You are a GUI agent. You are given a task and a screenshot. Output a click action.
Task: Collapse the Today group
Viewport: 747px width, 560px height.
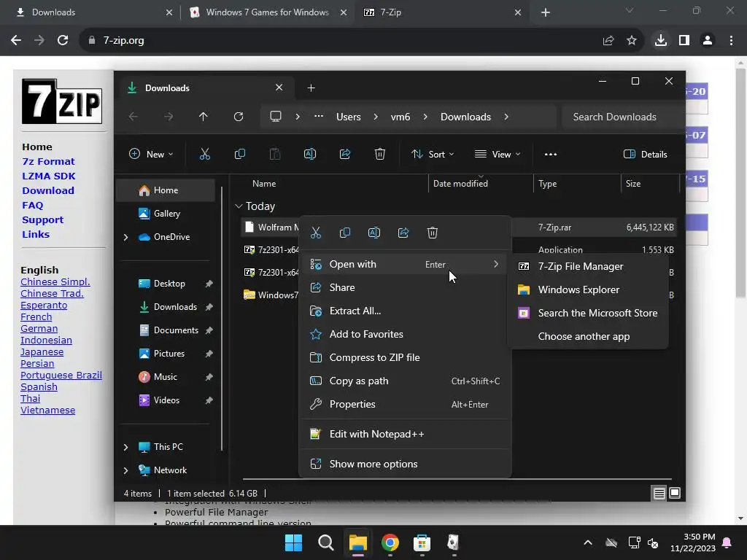[239, 206]
